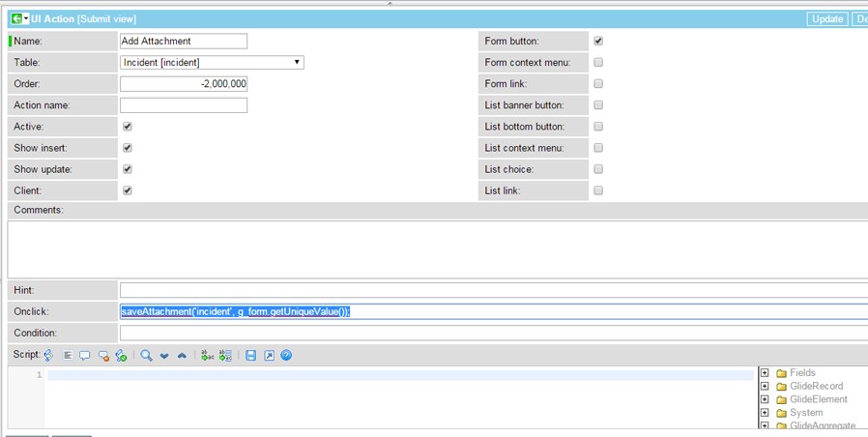Click the Onclick field with saveAttachment code
This screenshot has height=437, width=868.
pos(494,312)
